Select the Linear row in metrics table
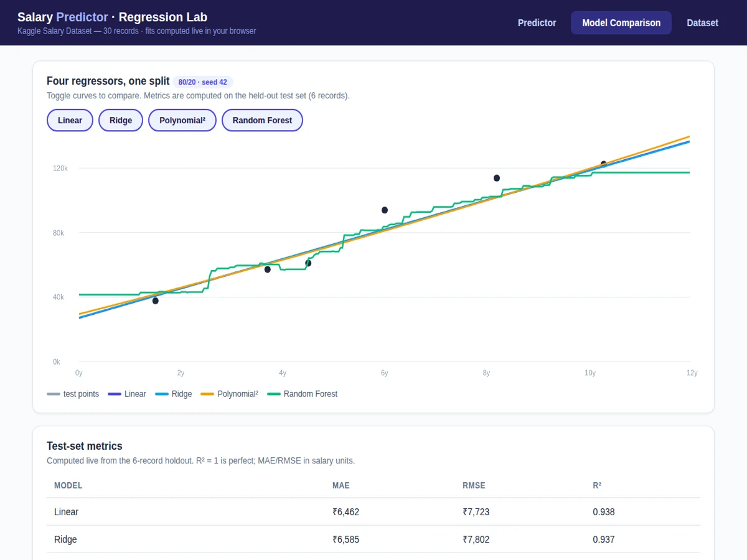Screen dimensions: 747x560 pos(374,512)
